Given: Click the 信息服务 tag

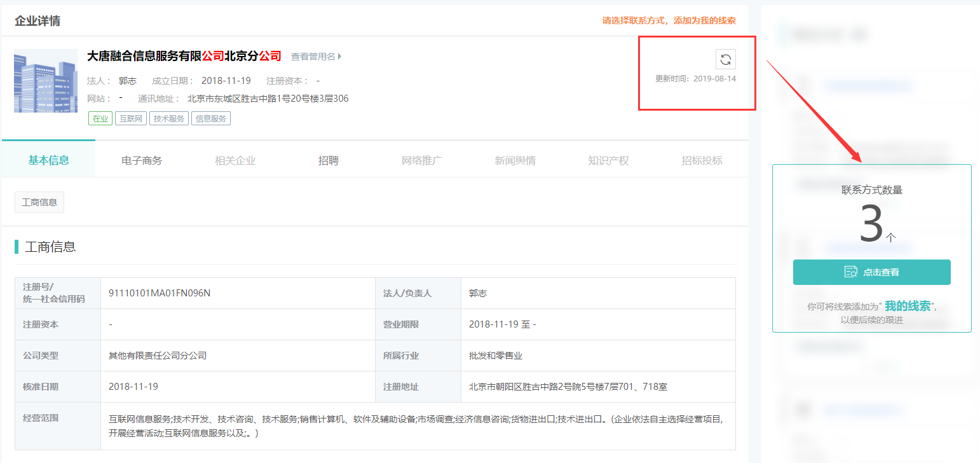Looking at the screenshot, I should click(x=211, y=118).
